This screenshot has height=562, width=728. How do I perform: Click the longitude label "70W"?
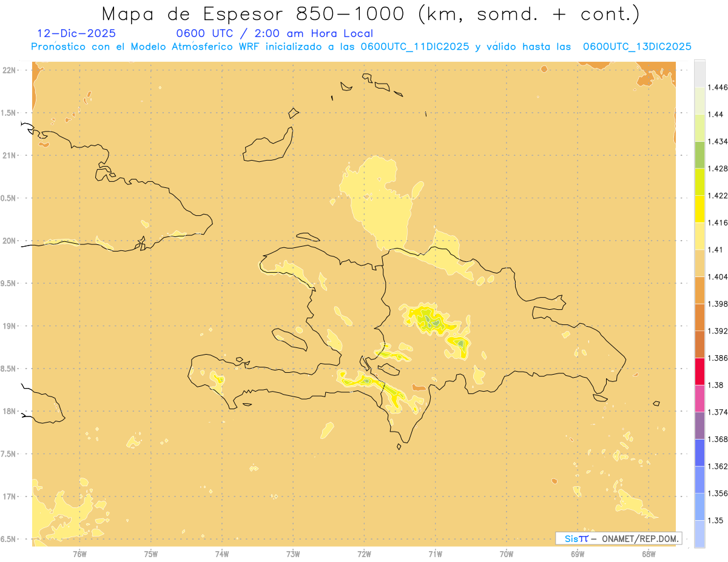pyautogui.click(x=507, y=554)
